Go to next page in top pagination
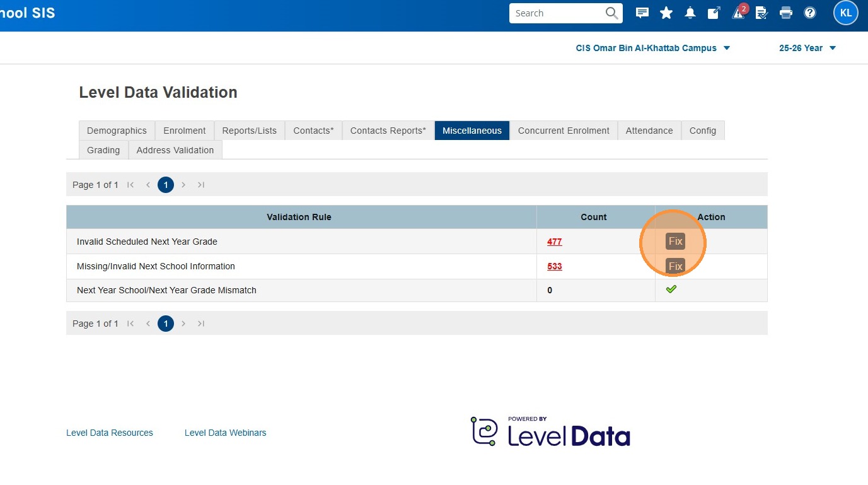This screenshot has height=485, width=868. tap(183, 185)
